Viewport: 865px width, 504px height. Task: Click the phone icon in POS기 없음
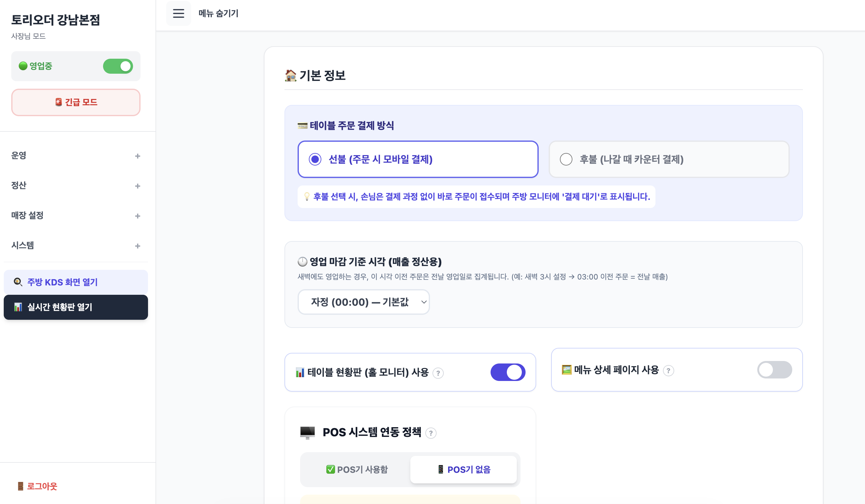(441, 469)
